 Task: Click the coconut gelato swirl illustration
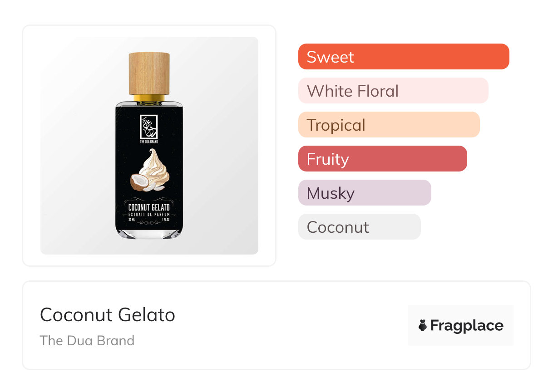tap(155, 168)
